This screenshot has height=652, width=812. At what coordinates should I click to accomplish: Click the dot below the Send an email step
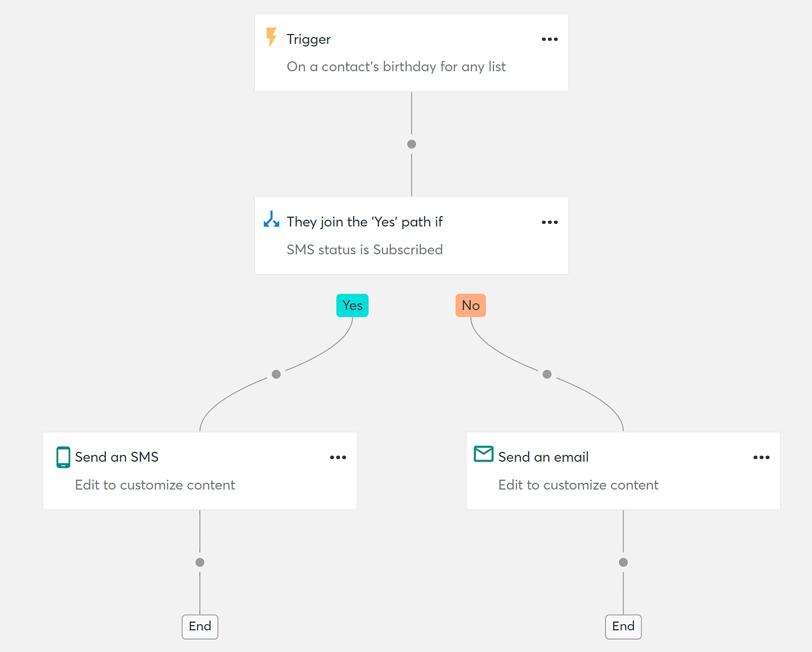pyautogui.click(x=623, y=562)
